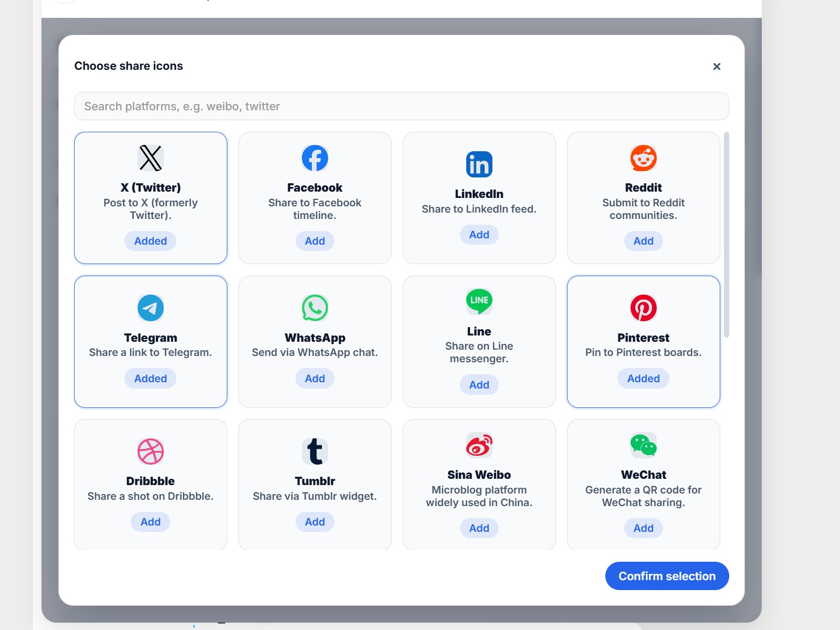Click the LinkedIn logo icon
Image resolution: width=840 pixels, height=630 pixels.
pos(479,164)
